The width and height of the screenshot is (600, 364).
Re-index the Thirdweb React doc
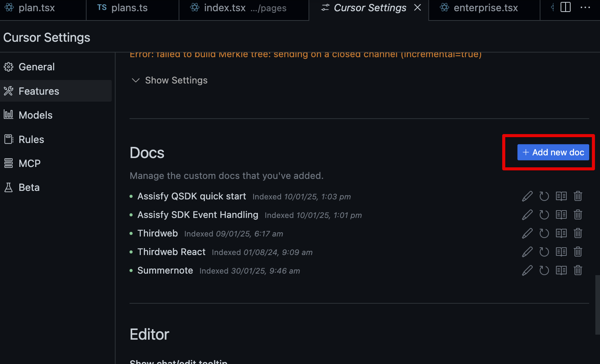[x=544, y=252]
